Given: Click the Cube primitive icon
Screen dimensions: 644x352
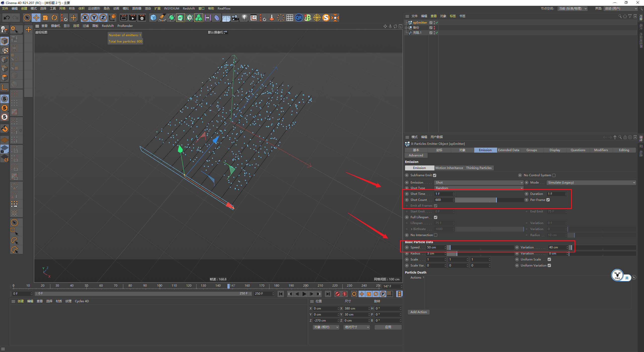Looking at the screenshot, I should [153, 18].
